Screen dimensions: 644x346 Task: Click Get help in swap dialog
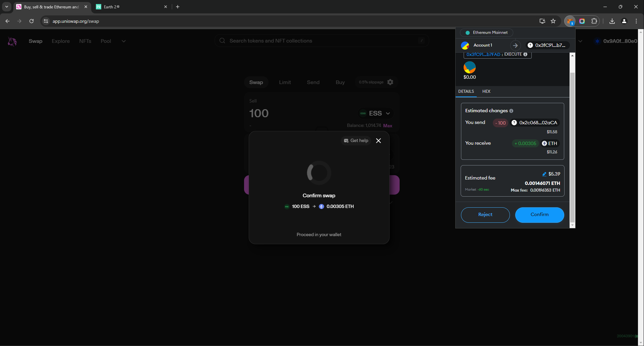tap(356, 141)
